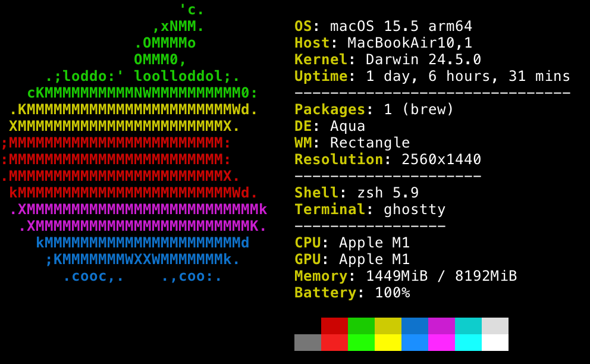The image size is (590, 364).
Task: Select "Apple M1" on the CPU line
Action: 374,243
